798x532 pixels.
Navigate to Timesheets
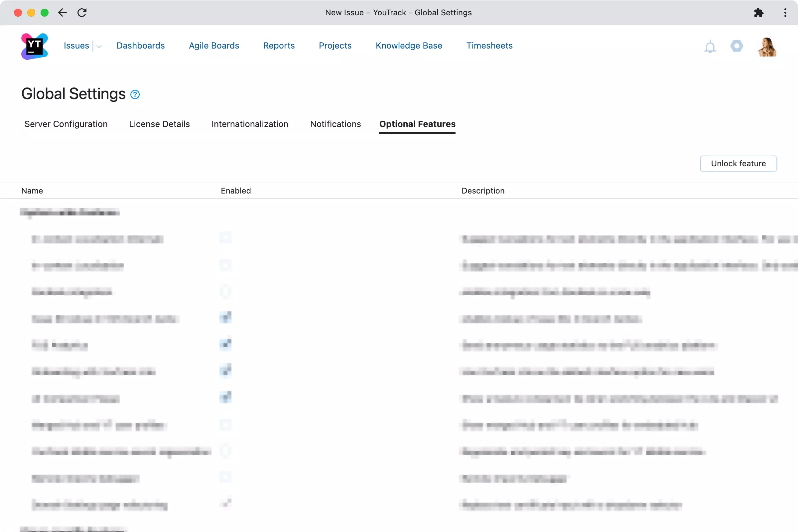click(x=489, y=46)
